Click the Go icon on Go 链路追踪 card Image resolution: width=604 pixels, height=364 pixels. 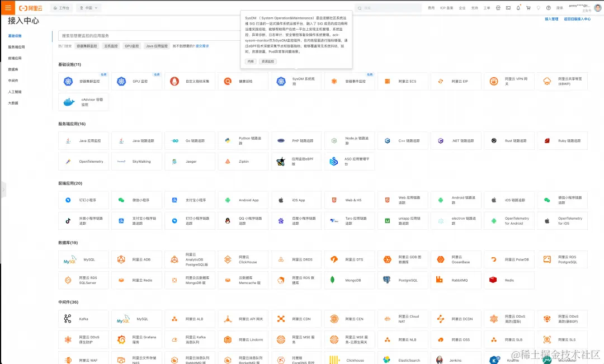point(174,140)
